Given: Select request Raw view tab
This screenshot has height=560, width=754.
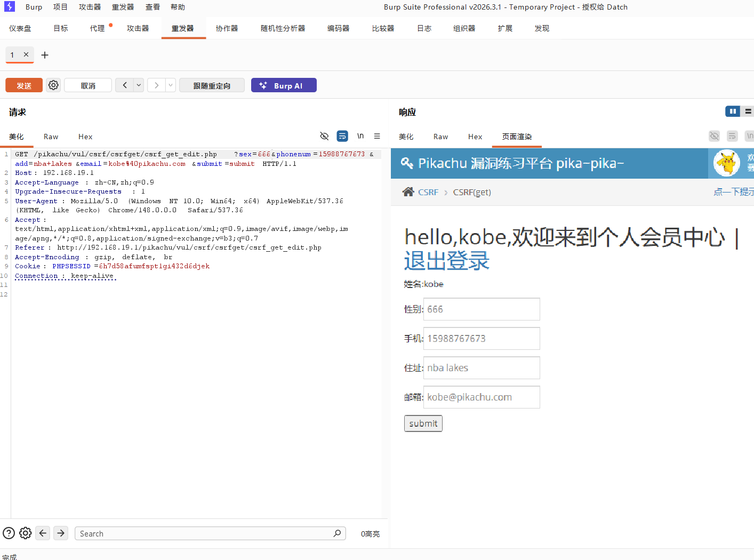Looking at the screenshot, I should tap(51, 137).
